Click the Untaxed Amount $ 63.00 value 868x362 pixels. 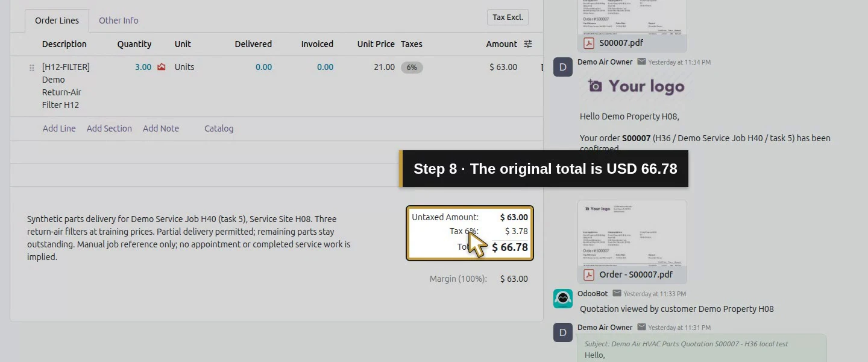pyautogui.click(x=514, y=217)
